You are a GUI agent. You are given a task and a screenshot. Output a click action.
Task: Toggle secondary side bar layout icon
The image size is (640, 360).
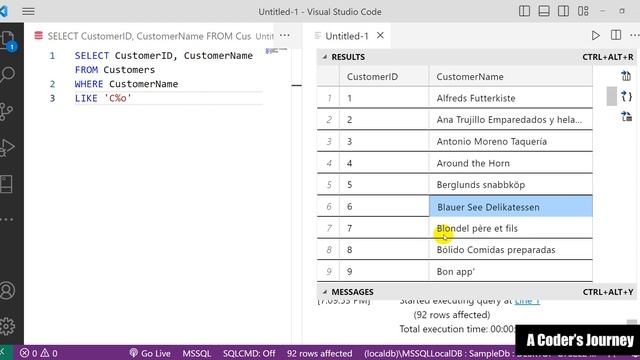[563, 11]
